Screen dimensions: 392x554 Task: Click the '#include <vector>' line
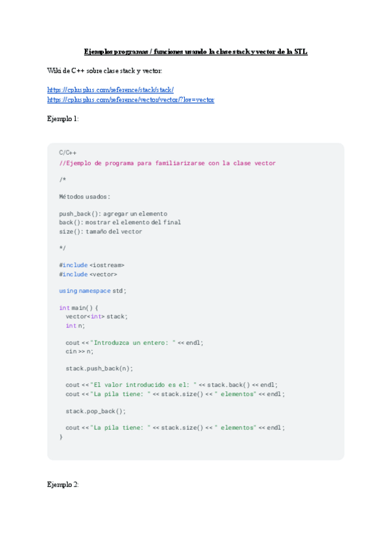88,274
